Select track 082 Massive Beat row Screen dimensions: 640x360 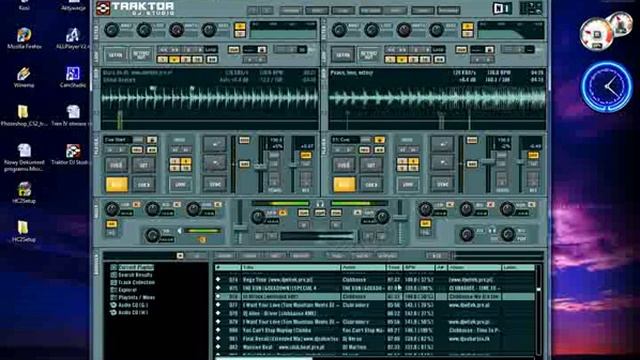(375, 347)
